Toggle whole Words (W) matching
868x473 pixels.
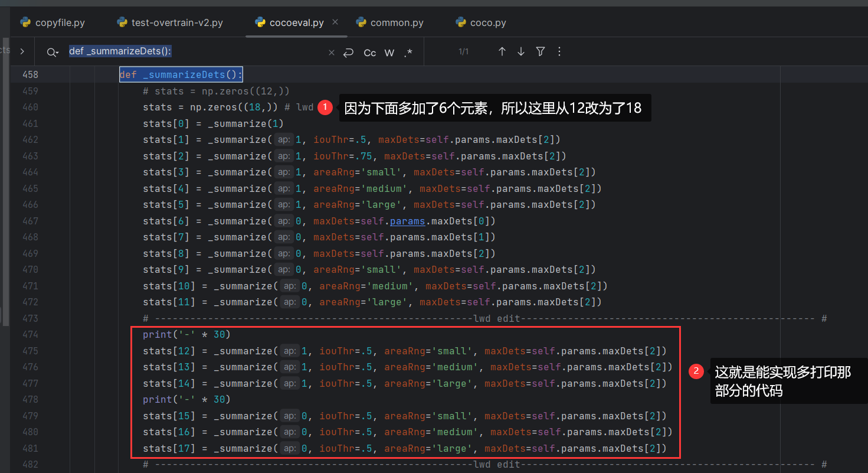click(389, 53)
